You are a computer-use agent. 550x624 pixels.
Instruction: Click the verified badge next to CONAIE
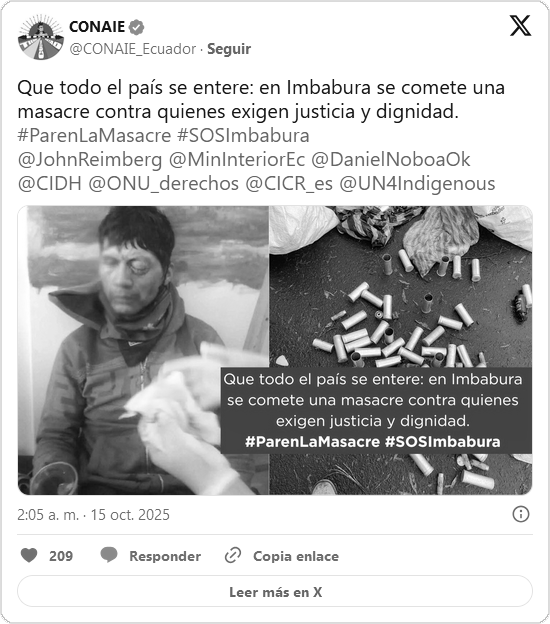137,27
